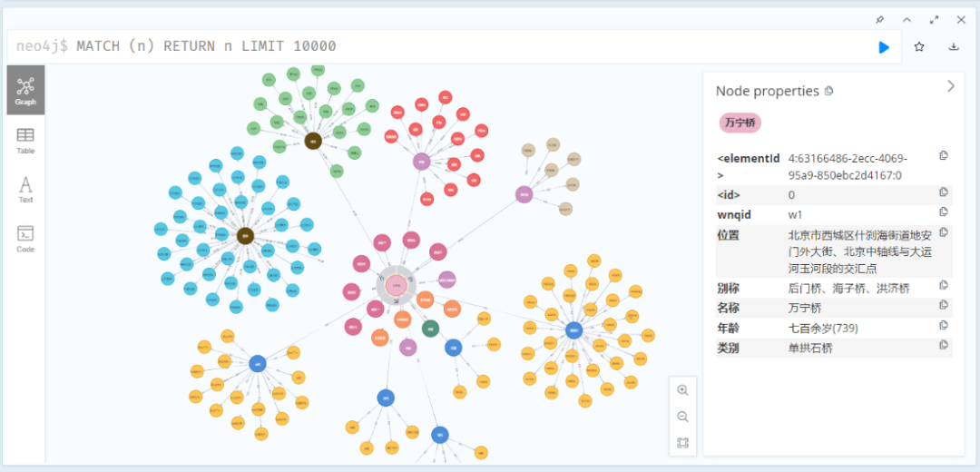This screenshot has width=980, height=472.
Task: Expand frame to fullscreen
Action: point(934,19)
